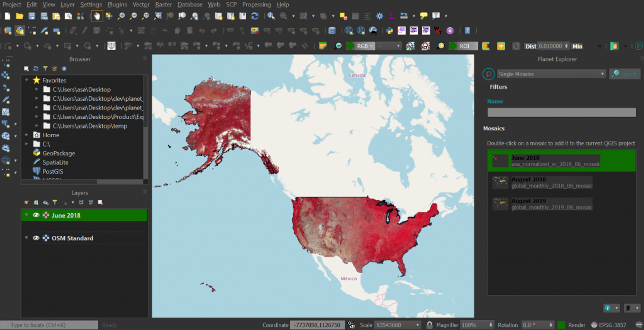Viewport: 644px width, 330px height.
Task: Click the Search button in Planet Explorer
Action: coord(625,74)
